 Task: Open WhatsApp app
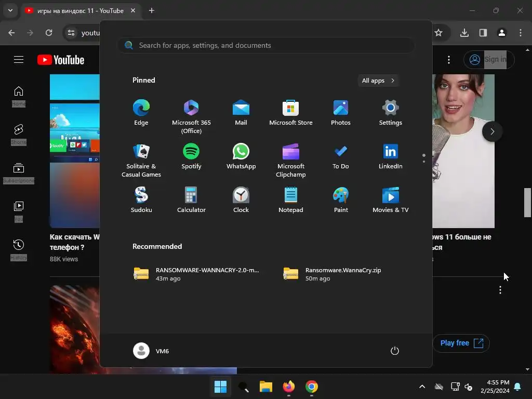coord(241,156)
